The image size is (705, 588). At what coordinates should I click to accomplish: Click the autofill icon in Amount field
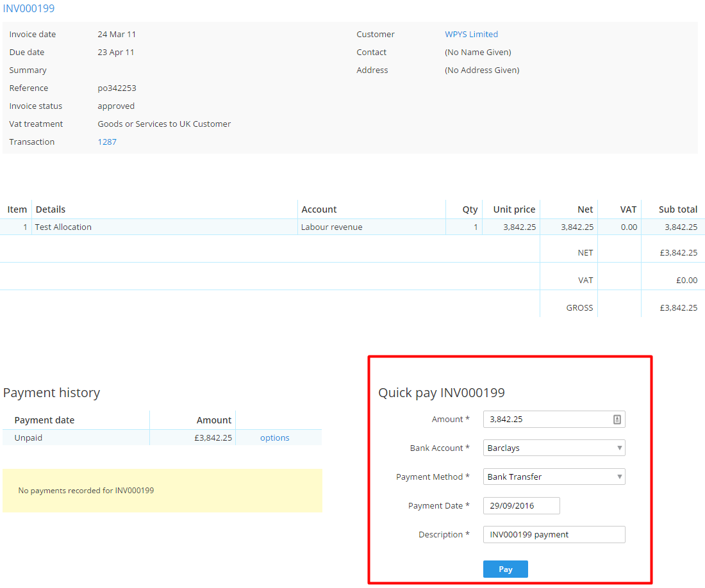617,419
